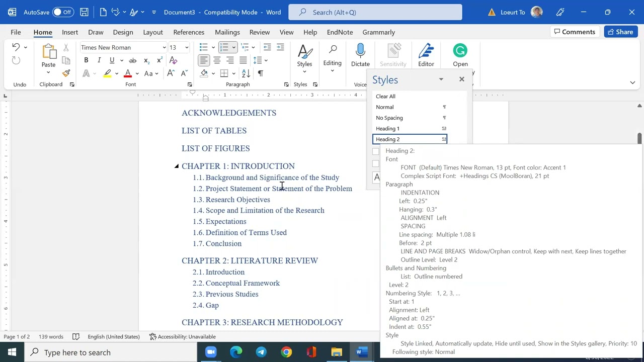Apply Bold formatting
The width and height of the screenshot is (644, 362).
[x=86, y=60]
